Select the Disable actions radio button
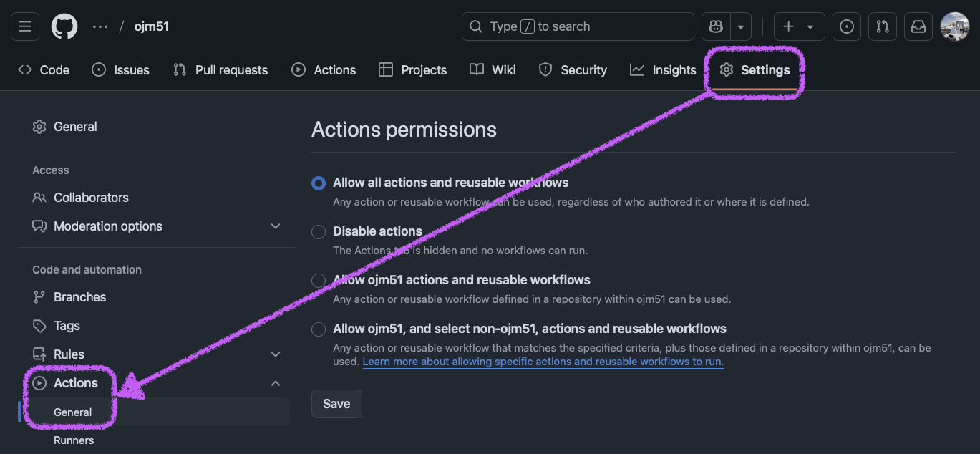 tap(319, 231)
